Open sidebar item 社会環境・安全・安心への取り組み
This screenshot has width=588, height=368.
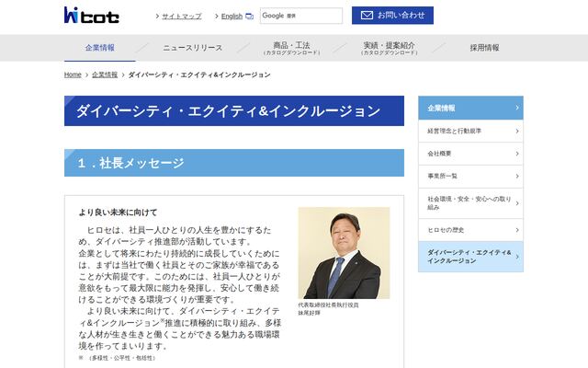470,203
